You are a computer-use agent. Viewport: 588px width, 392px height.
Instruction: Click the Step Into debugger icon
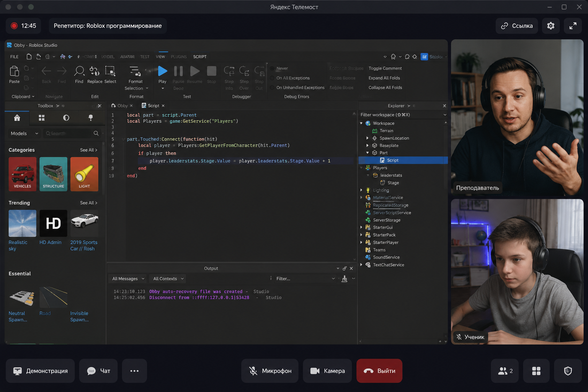[x=229, y=71]
